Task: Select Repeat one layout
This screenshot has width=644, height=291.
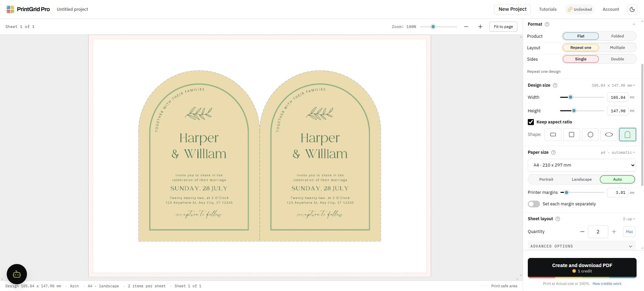Action: (x=581, y=48)
